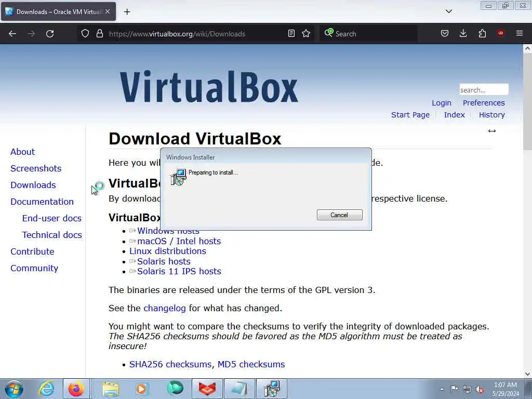532x399 pixels.
Task: Open the changelog link
Action: click(x=165, y=308)
